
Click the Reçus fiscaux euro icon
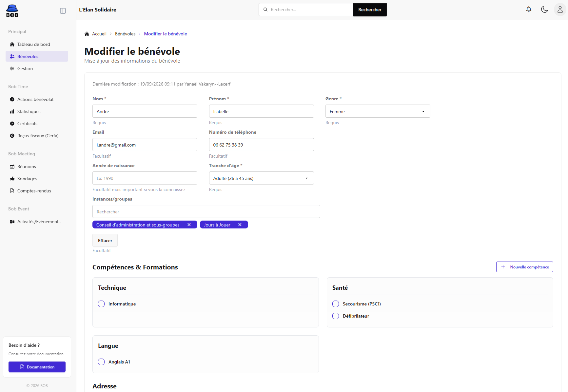tap(12, 136)
